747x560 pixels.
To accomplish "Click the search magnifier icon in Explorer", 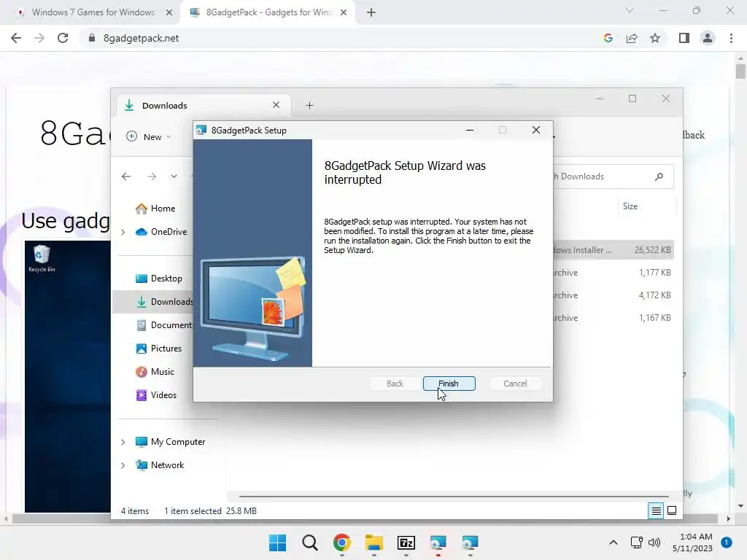I will click(659, 176).
